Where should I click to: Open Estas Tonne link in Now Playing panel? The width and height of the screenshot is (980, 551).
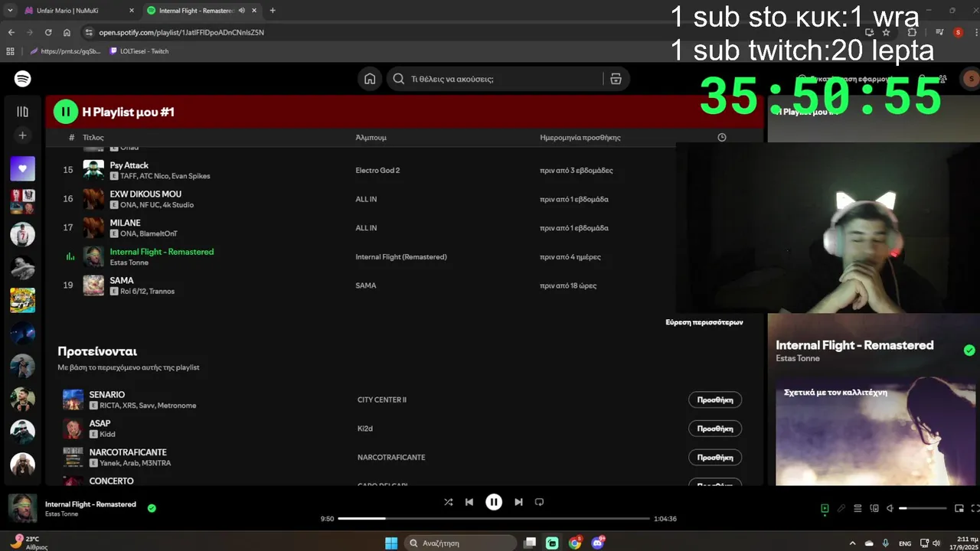pyautogui.click(x=797, y=358)
